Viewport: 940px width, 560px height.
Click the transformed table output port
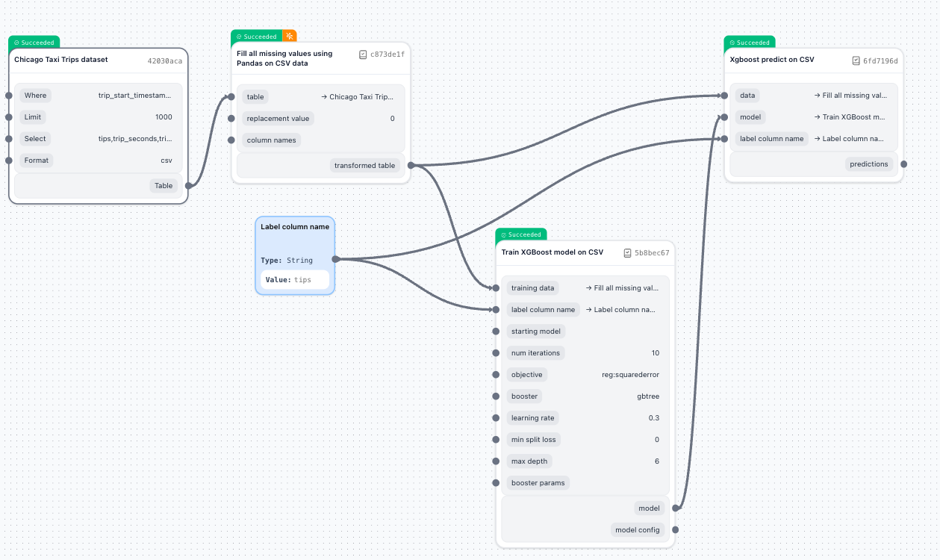point(410,165)
